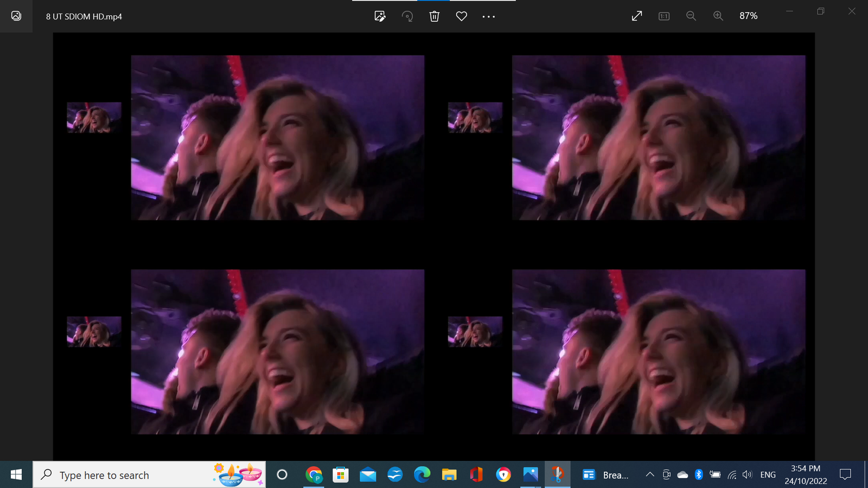868x488 pixels.
Task: Show actual size with 1:1 icon
Action: (664, 16)
